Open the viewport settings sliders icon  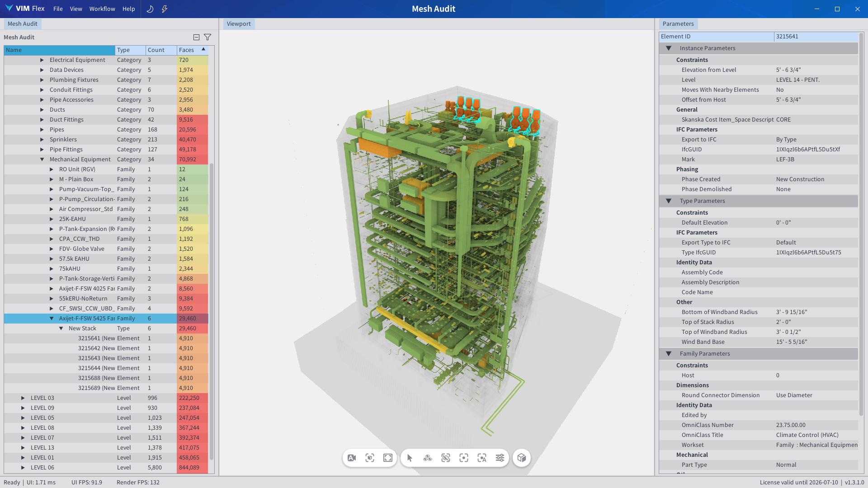click(500, 458)
